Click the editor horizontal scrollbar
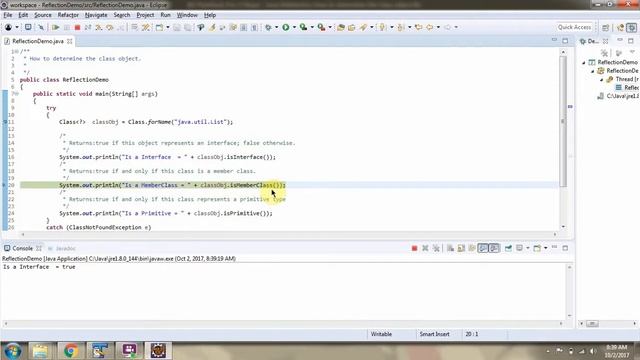640x360 pixels. click(x=288, y=234)
